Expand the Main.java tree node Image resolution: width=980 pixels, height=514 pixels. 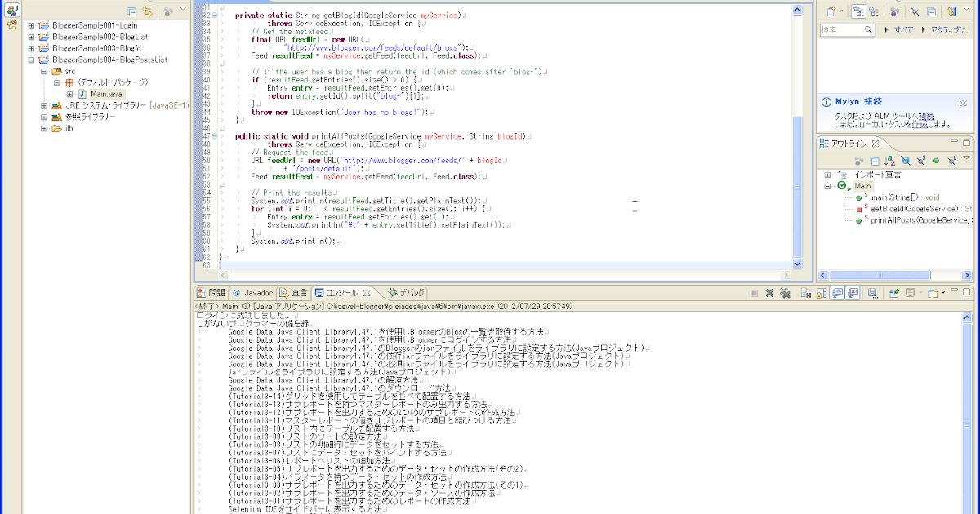pos(71,94)
